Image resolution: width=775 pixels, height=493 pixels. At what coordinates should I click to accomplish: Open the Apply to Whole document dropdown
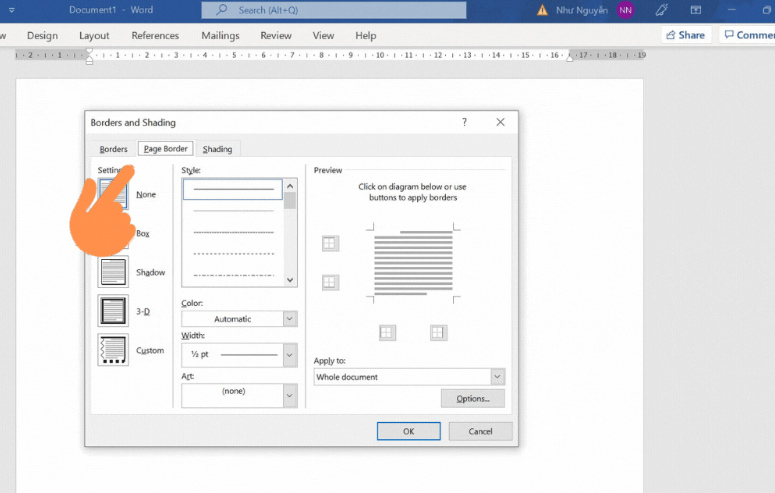[409, 377]
